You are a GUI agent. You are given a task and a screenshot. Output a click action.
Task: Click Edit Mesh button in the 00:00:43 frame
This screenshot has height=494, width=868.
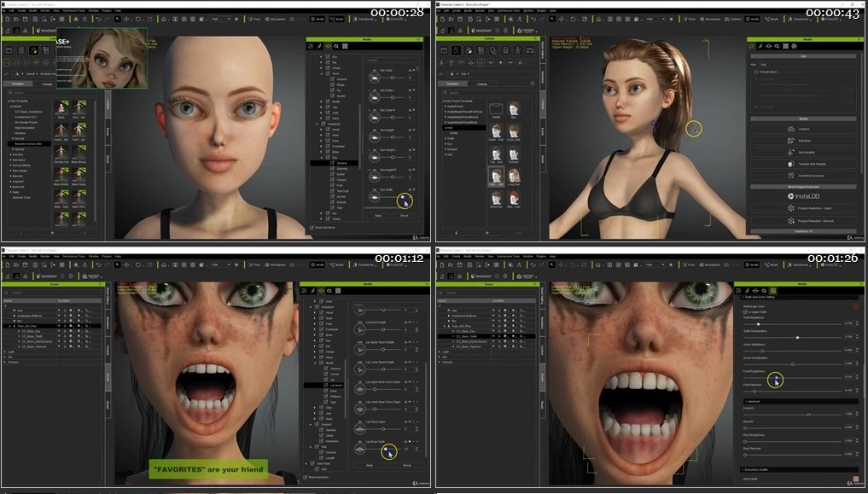pos(804,141)
